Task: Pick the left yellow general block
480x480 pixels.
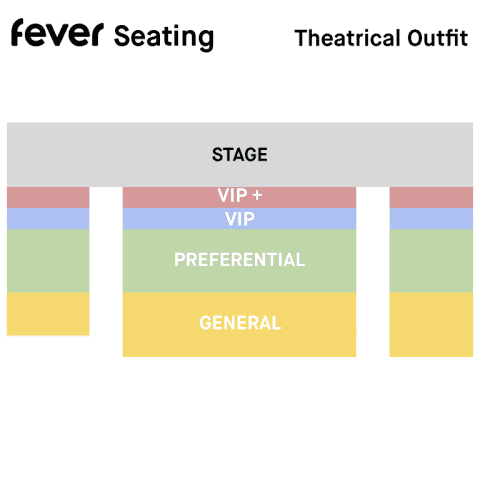Action: (48, 314)
